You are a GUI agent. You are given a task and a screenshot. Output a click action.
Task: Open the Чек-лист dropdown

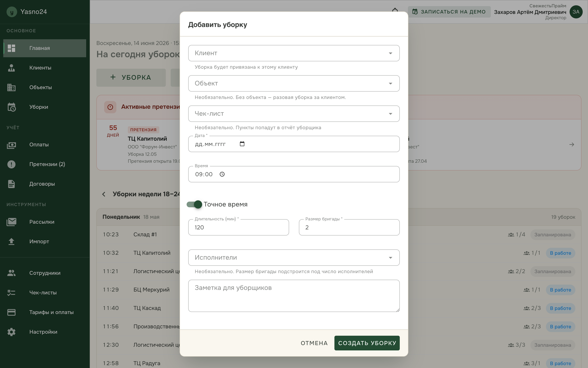pyautogui.click(x=294, y=114)
